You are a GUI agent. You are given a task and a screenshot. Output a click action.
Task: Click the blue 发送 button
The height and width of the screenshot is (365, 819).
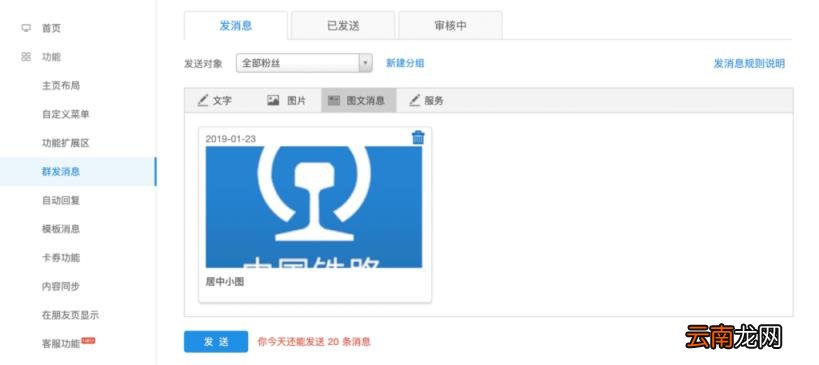[216, 342]
